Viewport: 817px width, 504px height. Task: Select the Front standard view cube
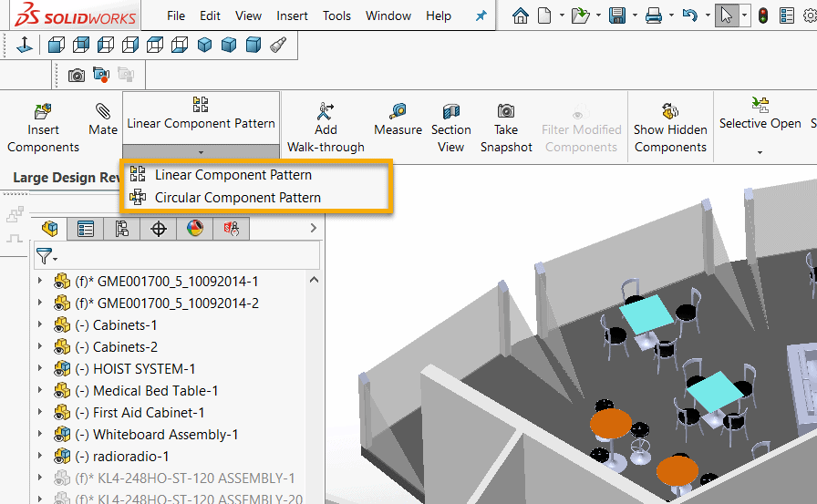[57, 46]
